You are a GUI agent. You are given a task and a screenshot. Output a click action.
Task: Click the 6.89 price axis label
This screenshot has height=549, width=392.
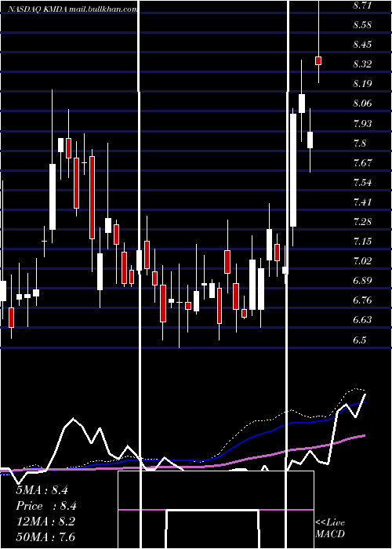coord(362,280)
